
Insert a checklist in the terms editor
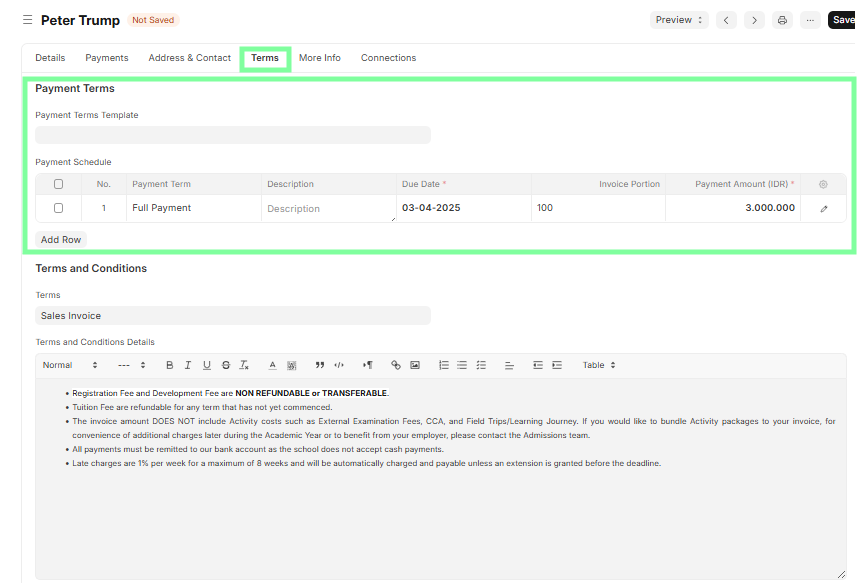[x=481, y=365]
